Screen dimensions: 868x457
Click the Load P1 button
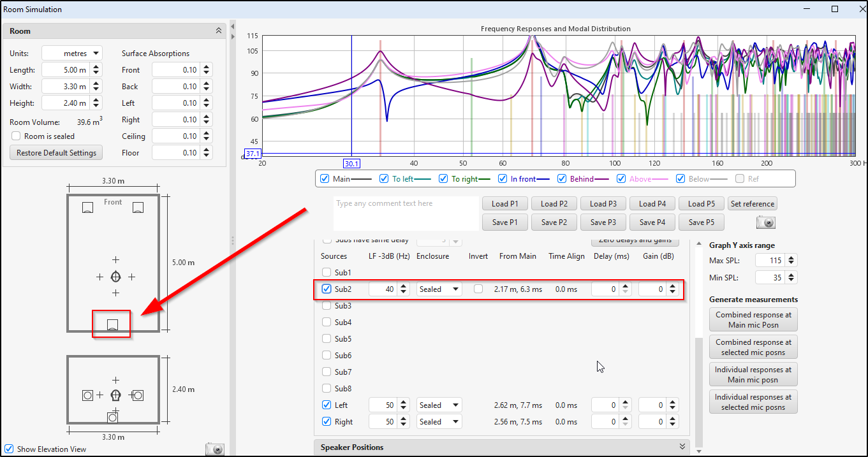point(504,204)
